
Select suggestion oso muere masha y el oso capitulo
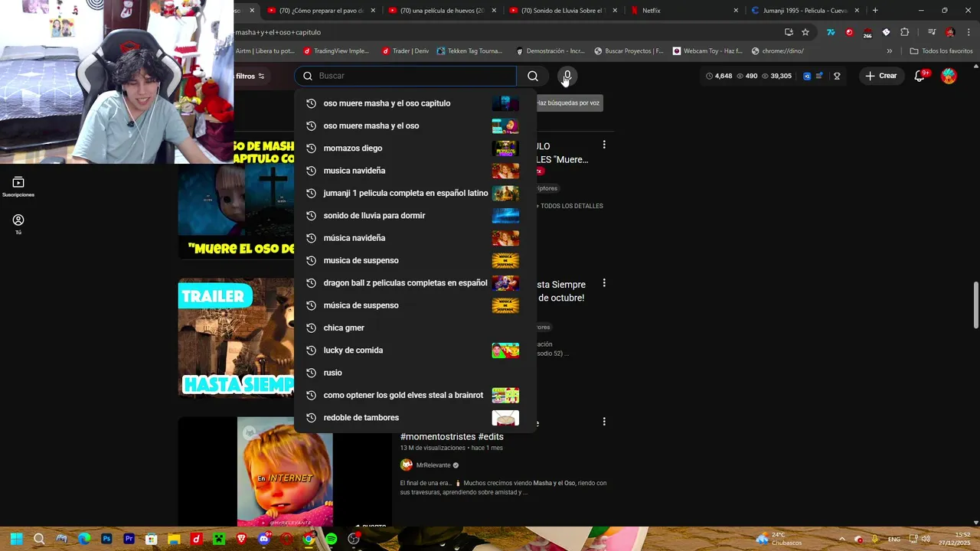(x=413, y=103)
